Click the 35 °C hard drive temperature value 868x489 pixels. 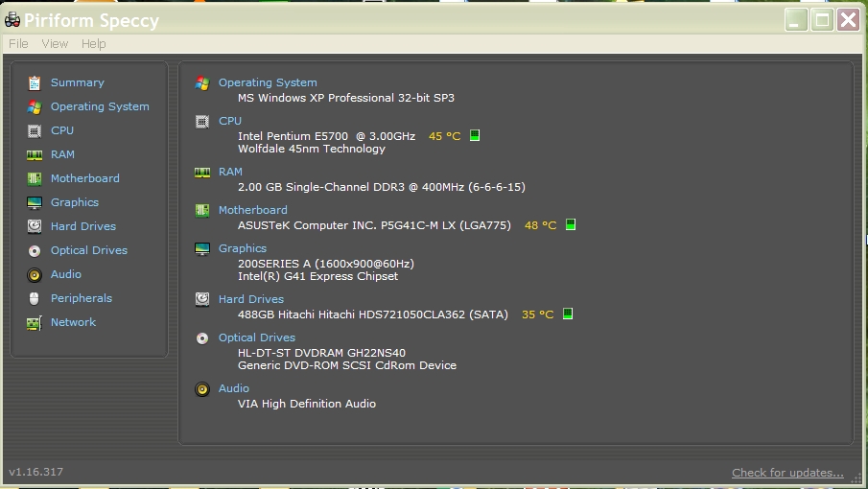point(537,314)
